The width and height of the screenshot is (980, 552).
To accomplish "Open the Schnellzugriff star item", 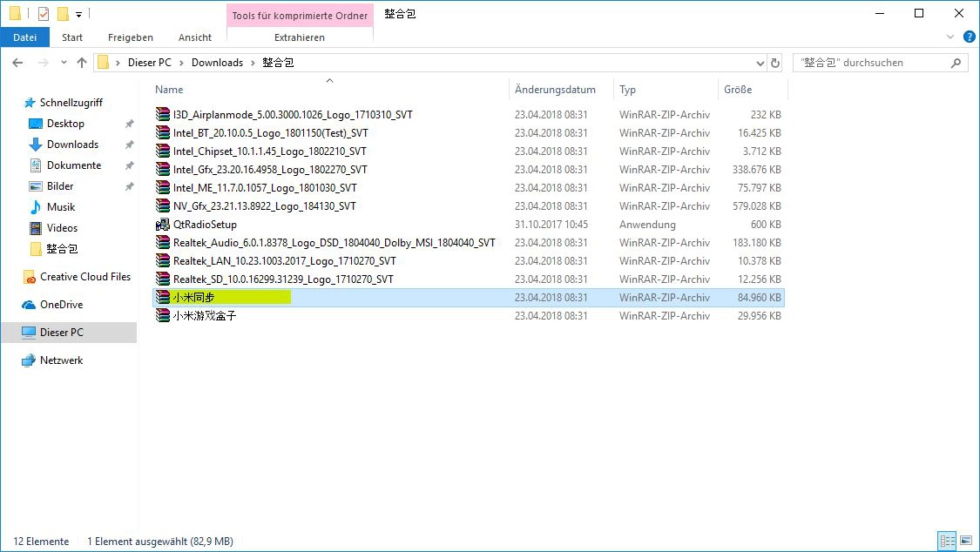I will click(x=63, y=103).
